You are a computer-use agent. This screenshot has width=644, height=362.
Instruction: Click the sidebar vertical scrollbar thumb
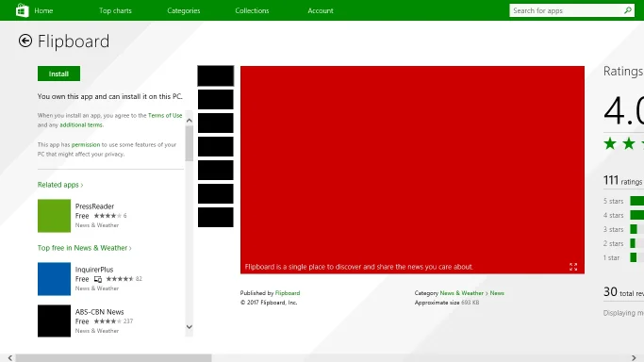click(189, 143)
